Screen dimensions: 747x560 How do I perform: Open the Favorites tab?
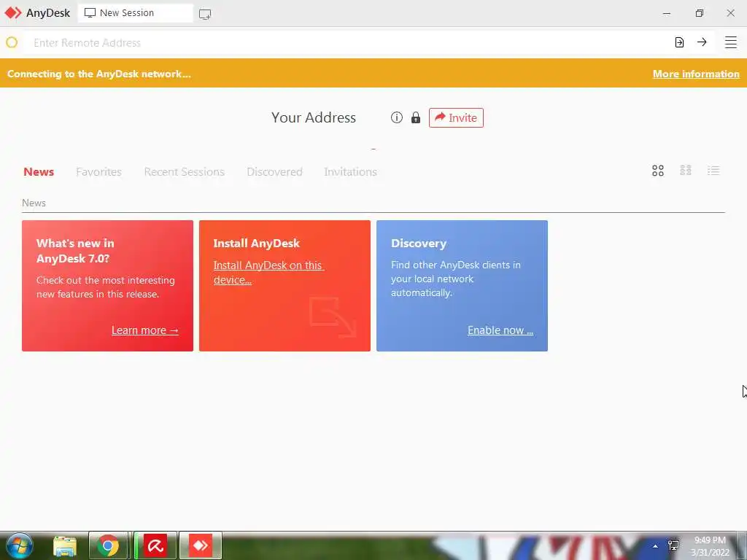pyautogui.click(x=98, y=172)
